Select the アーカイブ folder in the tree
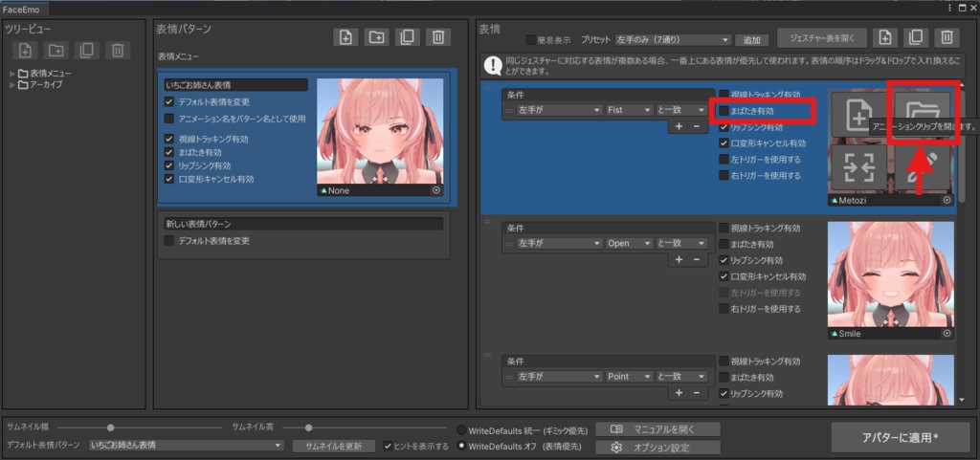Image resolution: width=980 pixels, height=460 pixels. tap(40, 85)
